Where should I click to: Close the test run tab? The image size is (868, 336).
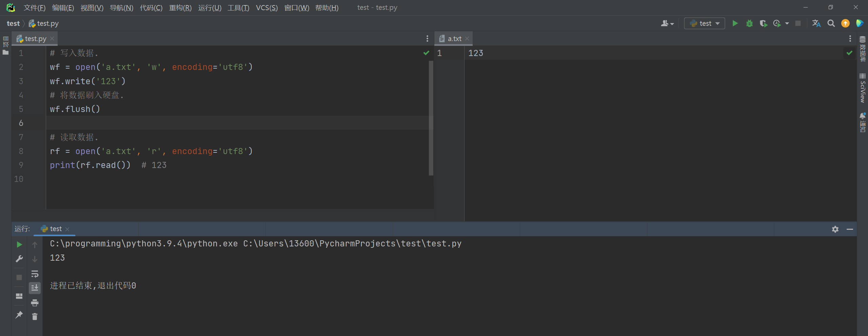click(x=67, y=229)
